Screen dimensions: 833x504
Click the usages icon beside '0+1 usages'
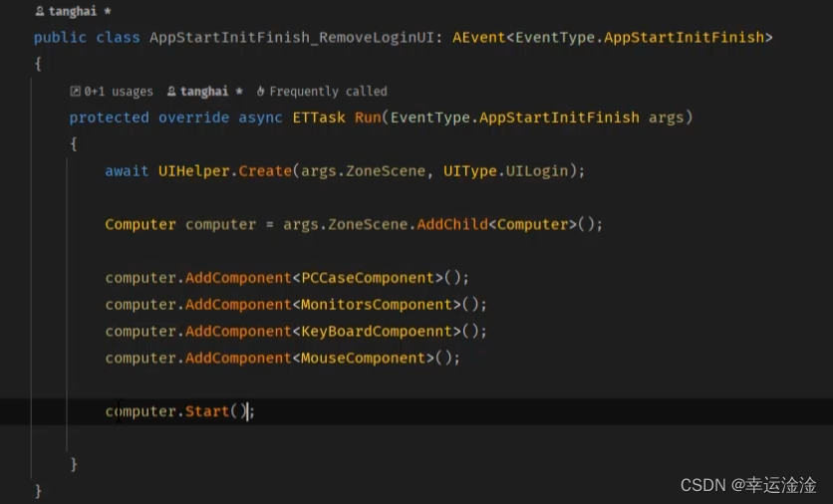pyautogui.click(x=75, y=92)
